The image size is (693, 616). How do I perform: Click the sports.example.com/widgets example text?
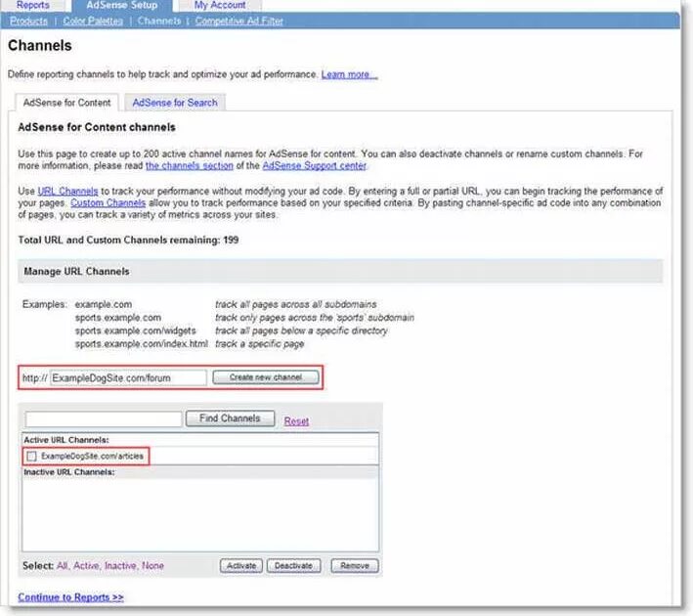(x=135, y=330)
